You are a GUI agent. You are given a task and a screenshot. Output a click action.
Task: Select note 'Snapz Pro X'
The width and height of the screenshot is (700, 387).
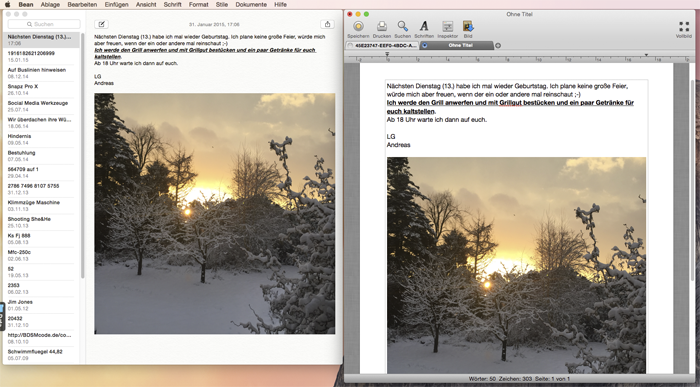coord(41,90)
